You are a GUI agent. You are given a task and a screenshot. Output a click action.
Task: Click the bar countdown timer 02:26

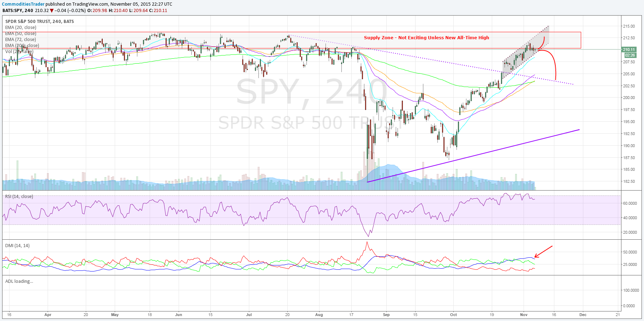click(630, 56)
